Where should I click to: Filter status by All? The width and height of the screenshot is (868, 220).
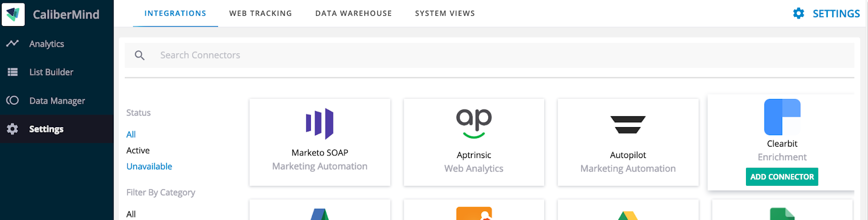pos(131,134)
